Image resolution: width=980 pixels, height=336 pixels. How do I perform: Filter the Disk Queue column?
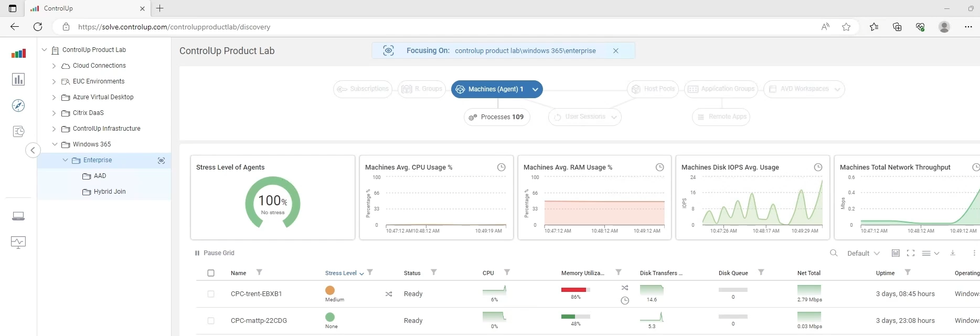tap(761, 272)
